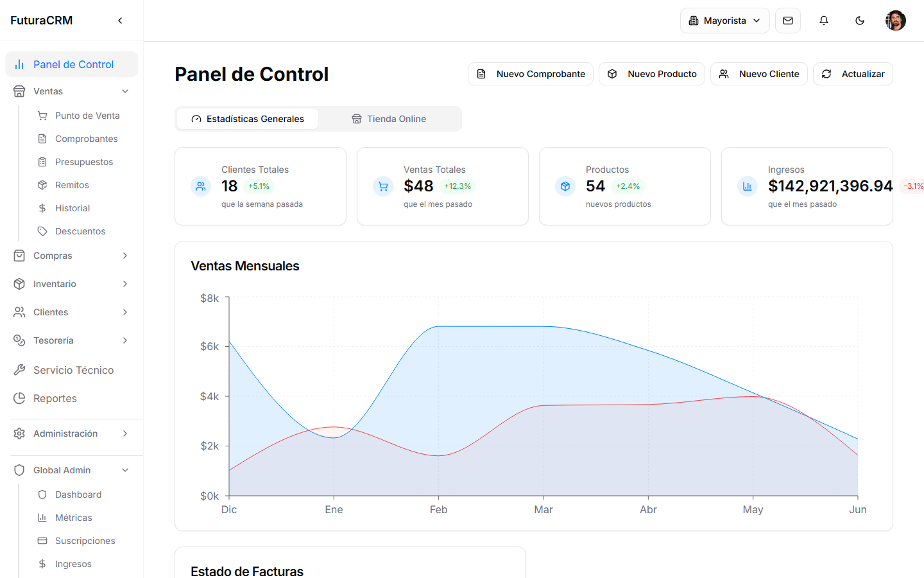Image resolution: width=924 pixels, height=578 pixels.
Task: Open the Mayorista dropdown
Action: (x=725, y=21)
